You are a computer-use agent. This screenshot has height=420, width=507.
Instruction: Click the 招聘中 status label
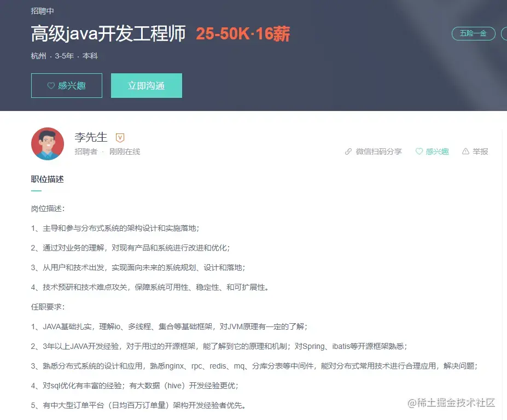(42, 11)
